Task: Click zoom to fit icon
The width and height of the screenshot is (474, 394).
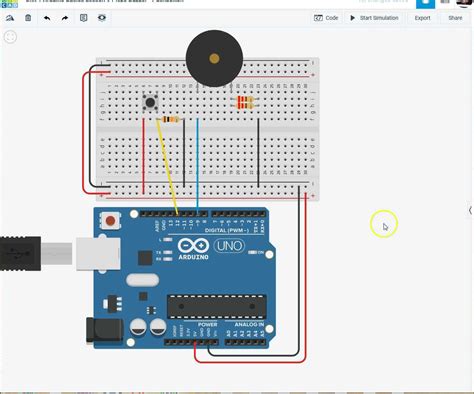Action: click(10, 37)
